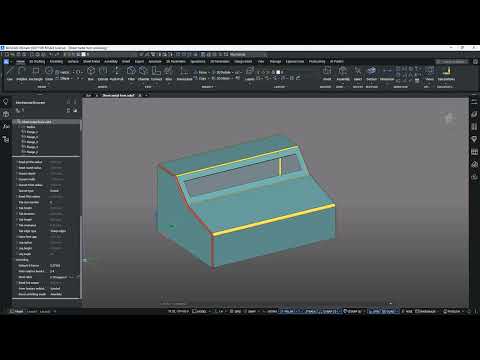
Task: Open the Structure tree sidebar icon
Action: [x=6, y=139]
